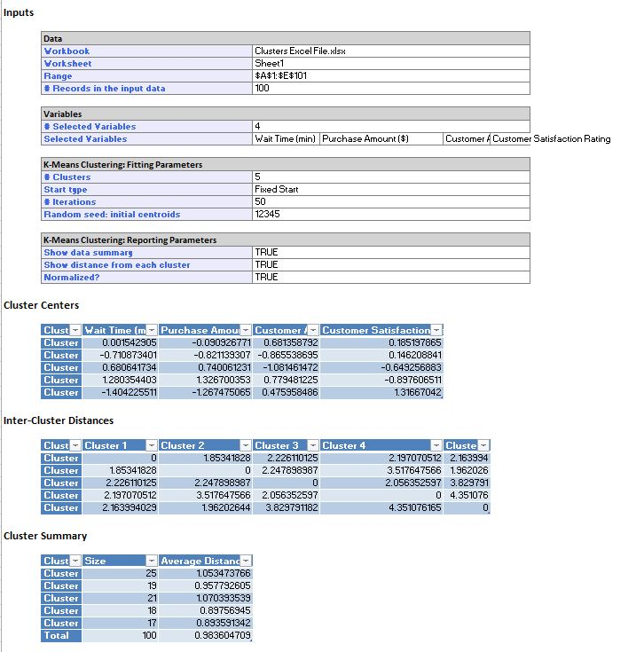Click the 'Inter-Cluster Distances' heading

point(59,420)
